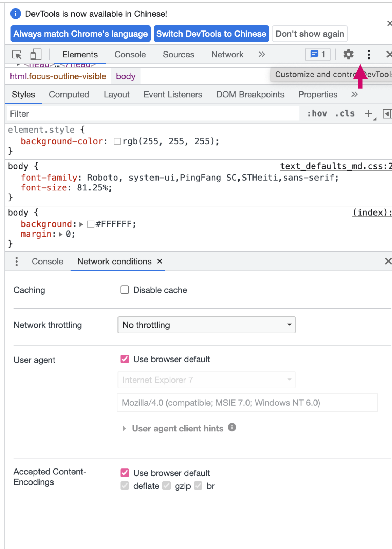
Task: Click Switch DevTools to Chinese button
Action: [x=211, y=34]
